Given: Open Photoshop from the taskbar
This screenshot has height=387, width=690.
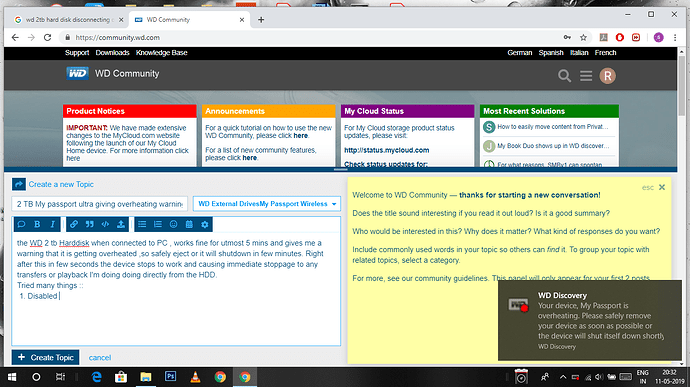Looking at the screenshot, I should click(x=170, y=377).
